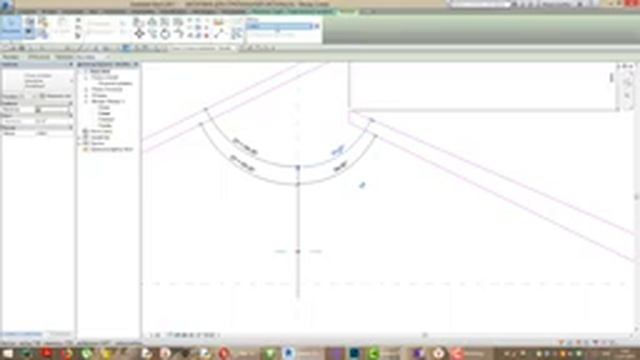Expand the 3D Views node in browser
This screenshot has height=360, width=640.
pos(86,95)
